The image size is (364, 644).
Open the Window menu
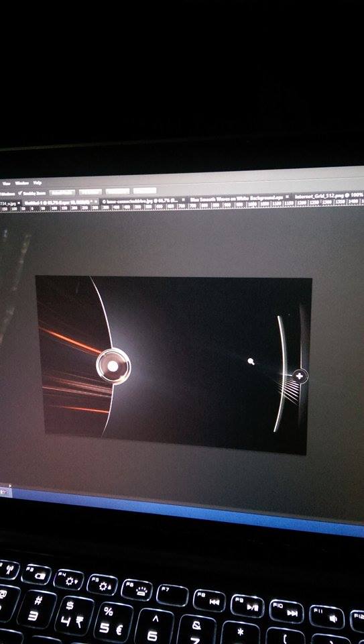click(22, 183)
